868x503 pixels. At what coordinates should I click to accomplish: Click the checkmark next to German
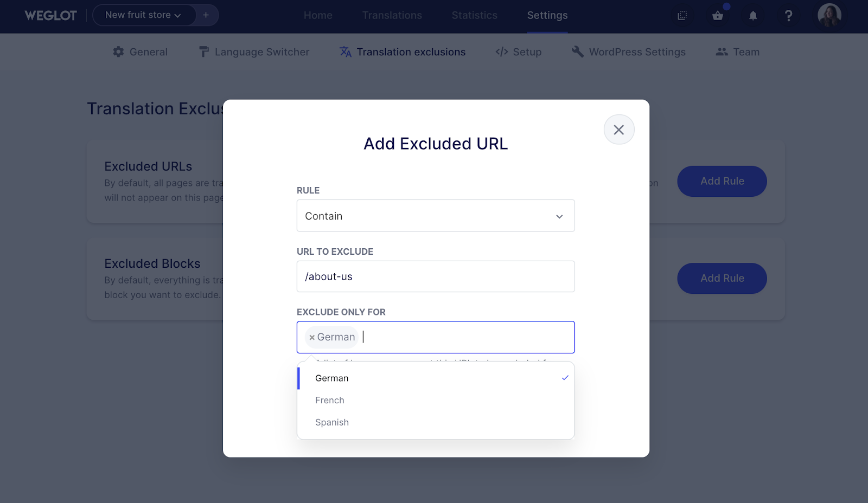pyautogui.click(x=565, y=378)
